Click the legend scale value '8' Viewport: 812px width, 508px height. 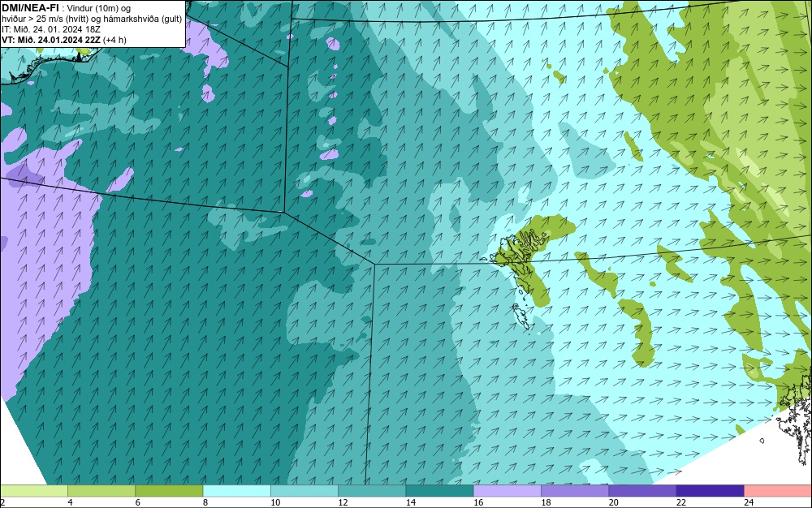tap(205, 502)
